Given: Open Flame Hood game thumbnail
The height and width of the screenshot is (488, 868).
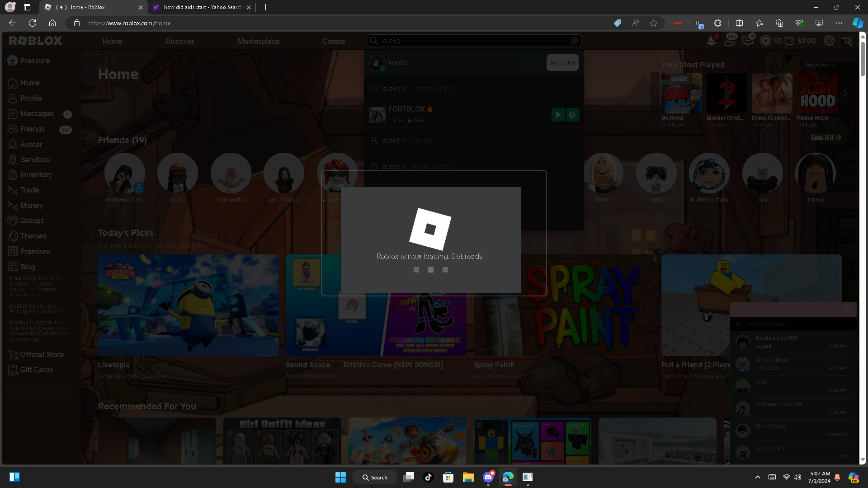Looking at the screenshot, I should pos(817,93).
